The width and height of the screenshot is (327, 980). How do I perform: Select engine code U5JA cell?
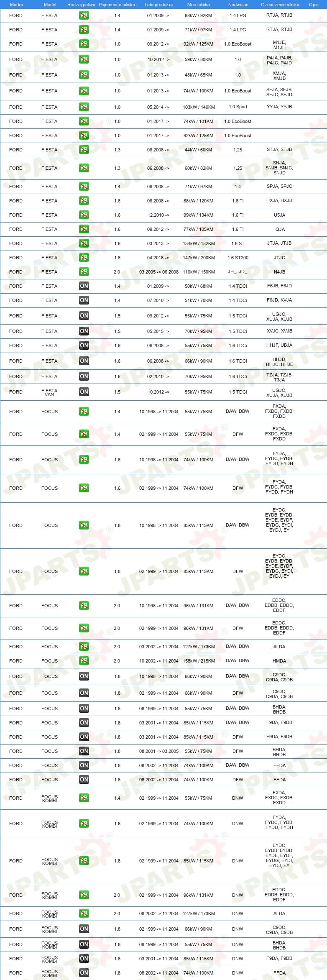[279, 215]
